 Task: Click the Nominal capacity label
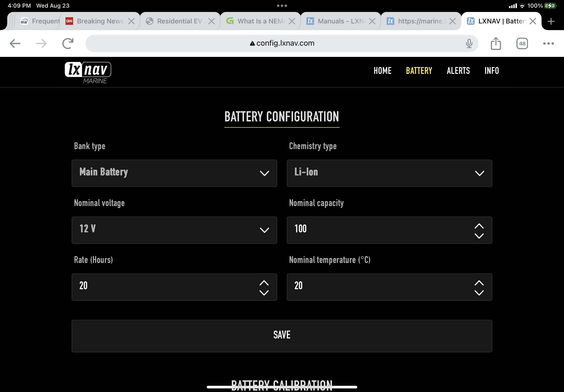coord(316,203)
